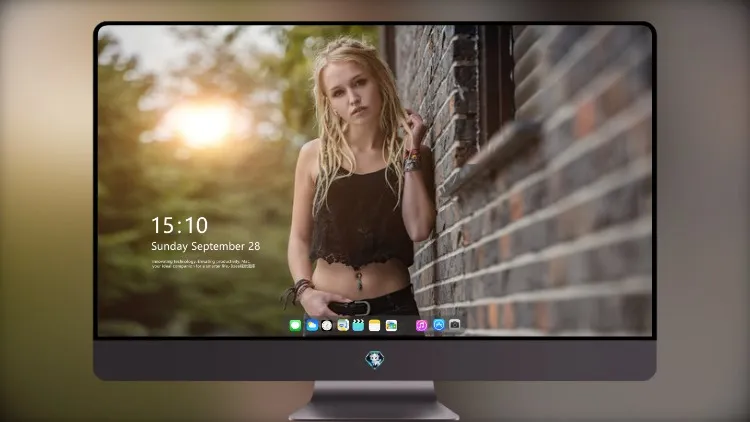Screen dimensions: 750x422
Task: Click the logo badge on monitor chin
Action: tap(375, 360)
